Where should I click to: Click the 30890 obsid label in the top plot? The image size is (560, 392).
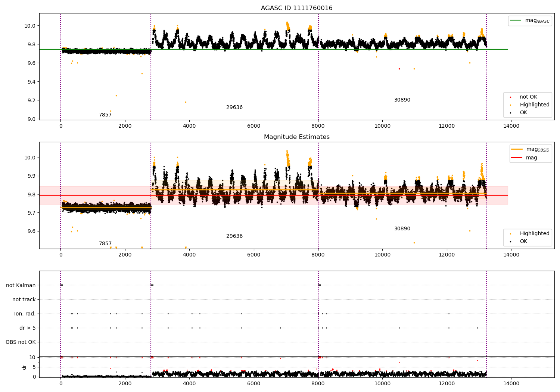point(402,100)
